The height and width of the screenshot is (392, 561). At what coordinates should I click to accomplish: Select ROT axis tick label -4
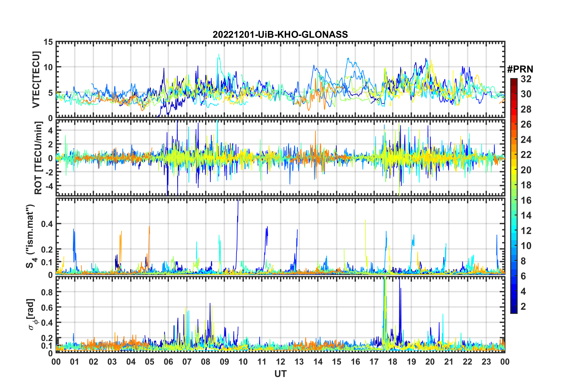tap(49, 186)
